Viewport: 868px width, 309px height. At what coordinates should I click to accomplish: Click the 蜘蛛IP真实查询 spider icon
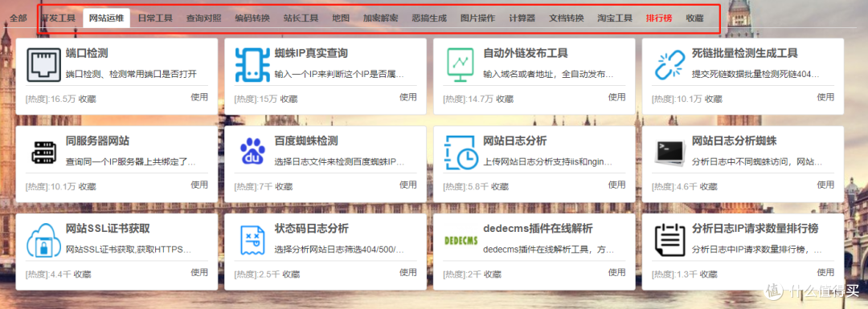coord(252,65)
